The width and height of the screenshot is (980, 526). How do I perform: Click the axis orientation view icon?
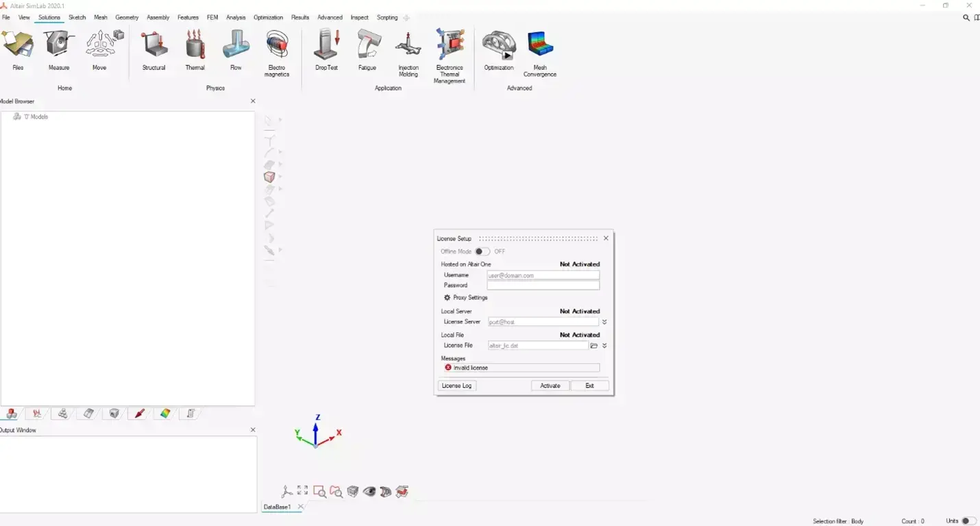pos(287,491)
